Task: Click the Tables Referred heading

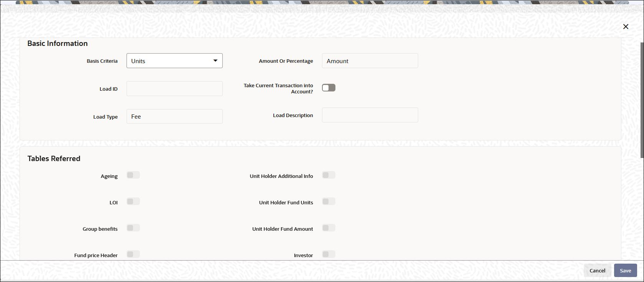Action: [54, 158]
